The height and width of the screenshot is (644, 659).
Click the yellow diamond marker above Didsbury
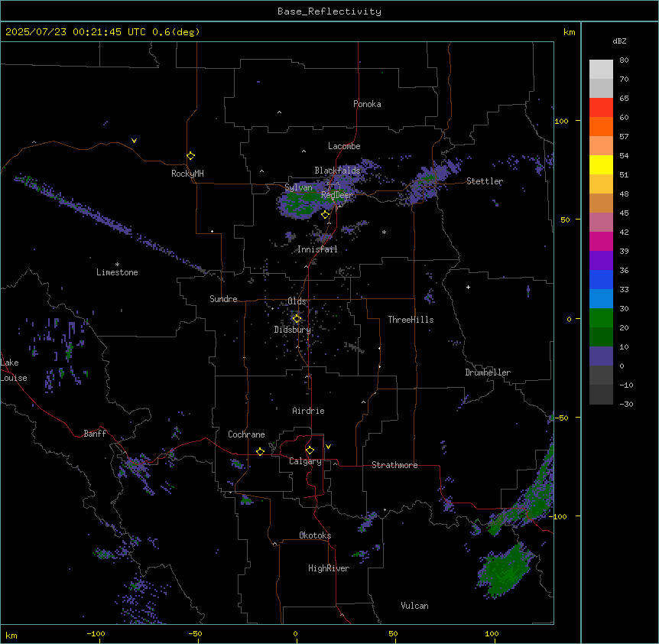(297, 319)
